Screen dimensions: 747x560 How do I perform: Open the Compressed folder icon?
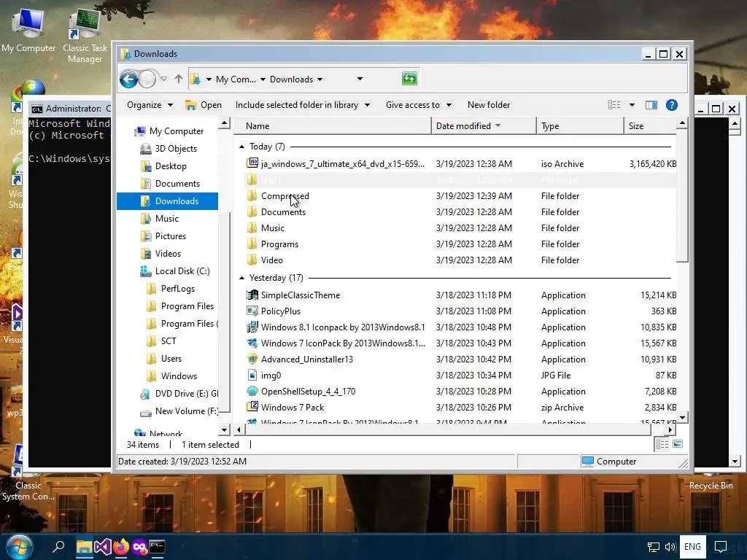point(252,195)
